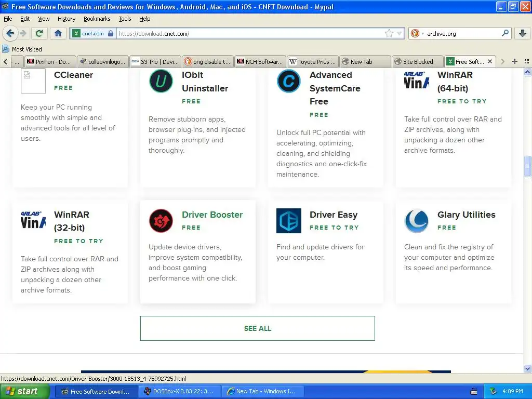Open the Bookmarks menu

pos(97,19)
